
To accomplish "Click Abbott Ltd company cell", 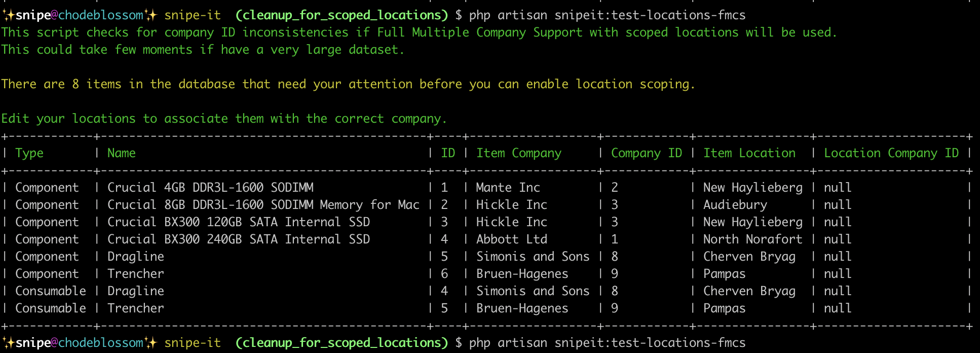I will click(x=512, y=239).
